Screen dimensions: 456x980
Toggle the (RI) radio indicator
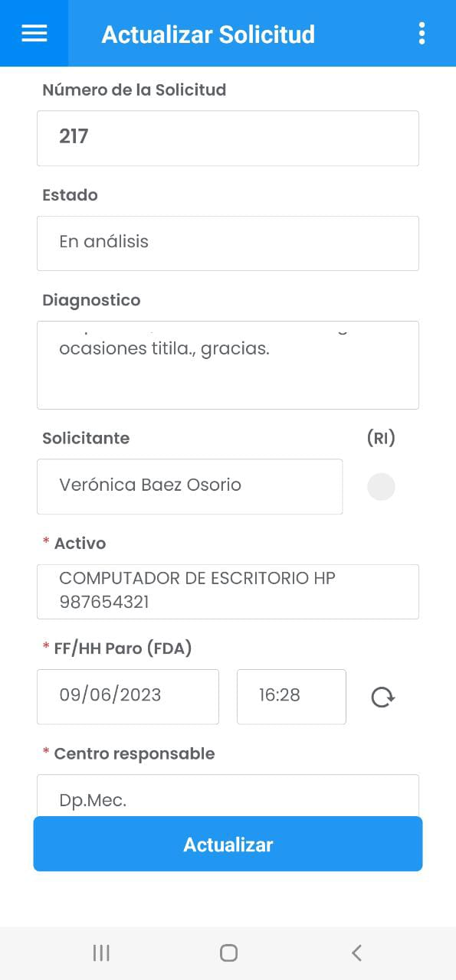point(382,487)
